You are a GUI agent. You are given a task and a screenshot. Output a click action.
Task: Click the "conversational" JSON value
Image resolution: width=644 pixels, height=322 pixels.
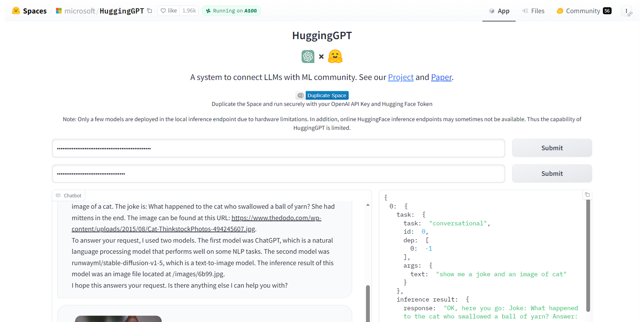tap(458, 223)
